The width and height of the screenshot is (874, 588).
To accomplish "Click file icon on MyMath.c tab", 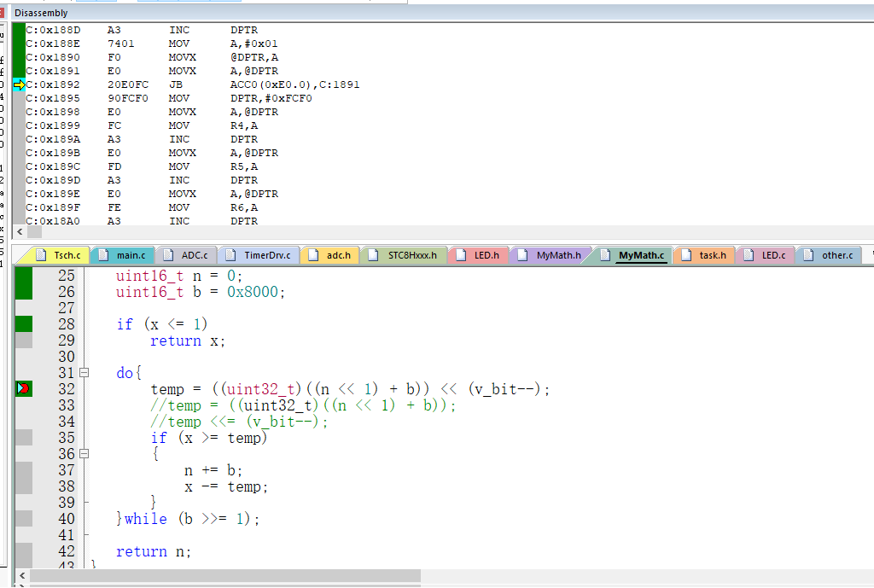I will click(605, 255).
